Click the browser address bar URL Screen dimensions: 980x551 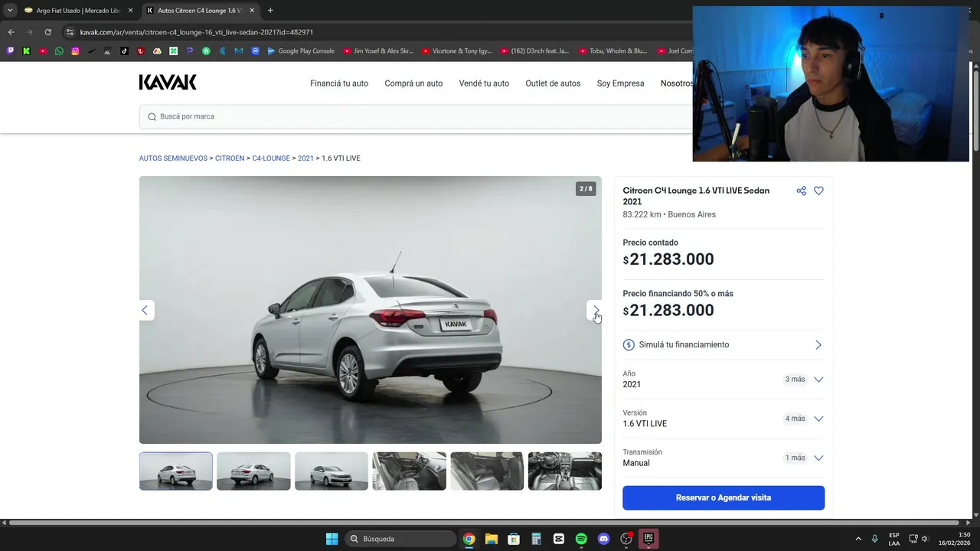(196, 32)
